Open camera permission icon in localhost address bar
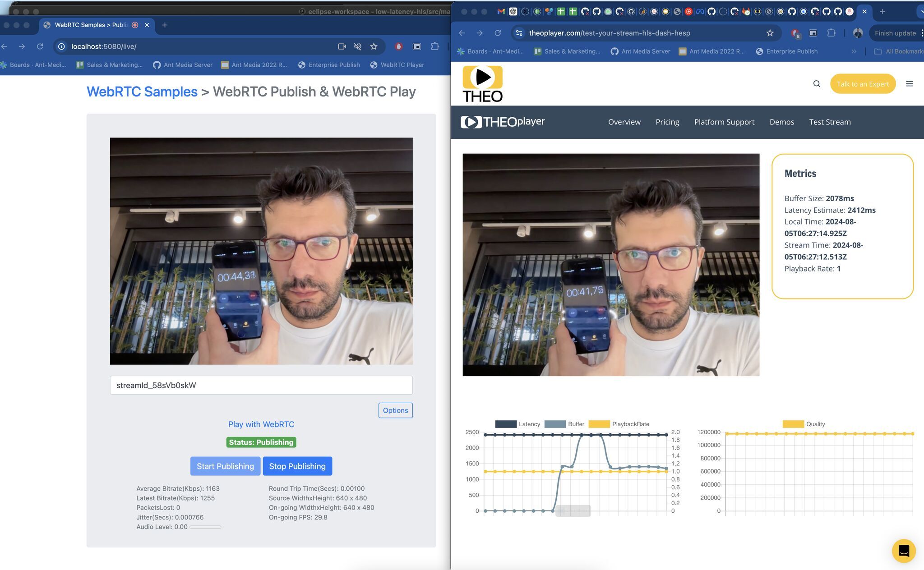The image size is (924, 570). pos(342,46)
